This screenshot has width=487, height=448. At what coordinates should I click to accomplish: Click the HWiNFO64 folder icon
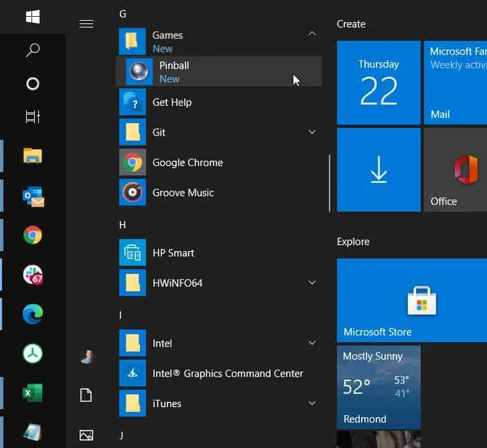point(133,283)
